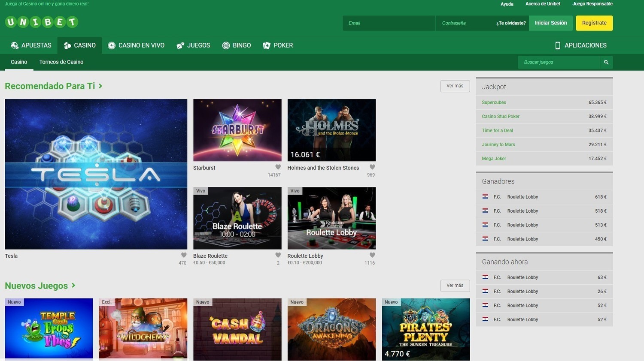Switch to the Torneos de Casino tab

61,62
